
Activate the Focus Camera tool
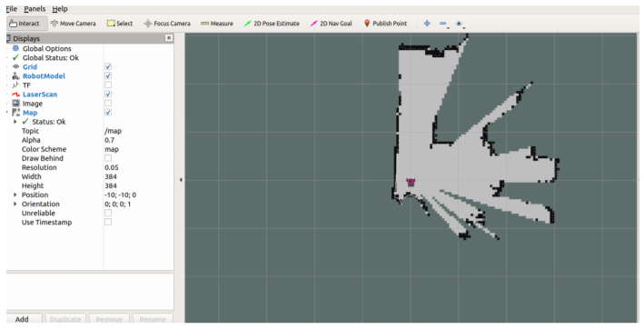click(x=167, y=24)
